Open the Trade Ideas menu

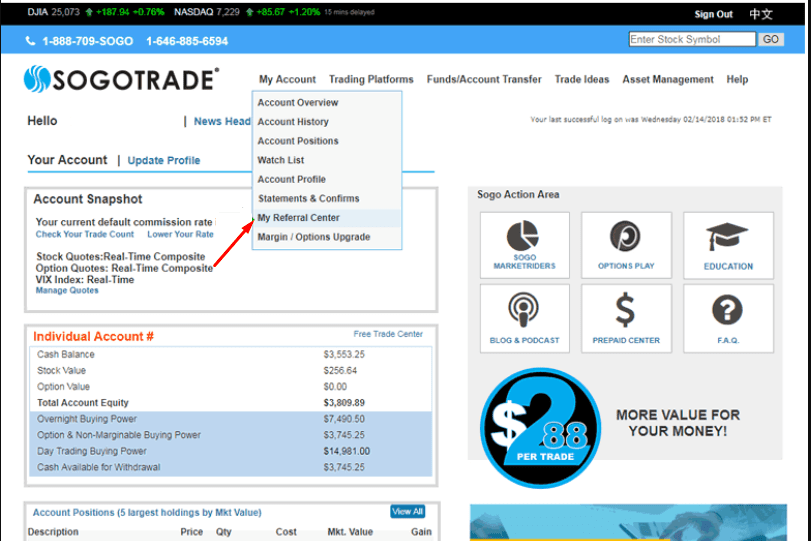tap(582, 79)
